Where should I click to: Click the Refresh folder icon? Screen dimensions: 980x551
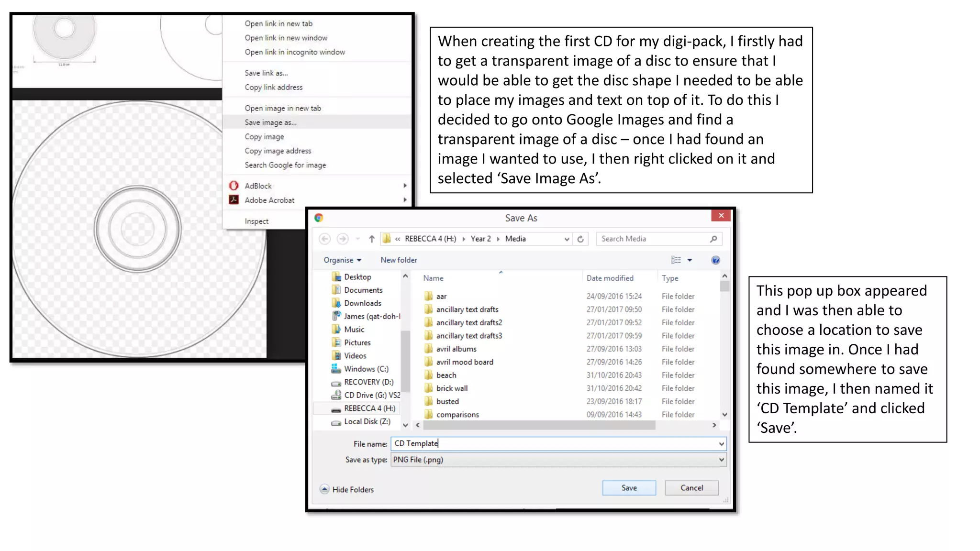(x=580, y=239)
